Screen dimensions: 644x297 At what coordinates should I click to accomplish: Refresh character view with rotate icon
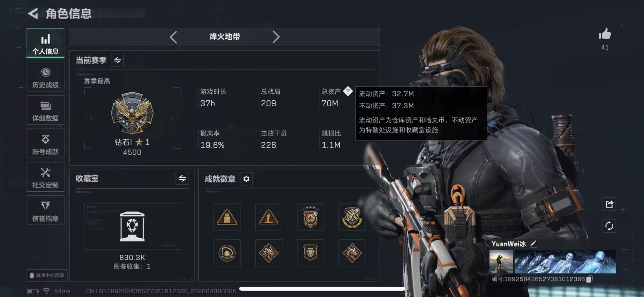(609, 226)
